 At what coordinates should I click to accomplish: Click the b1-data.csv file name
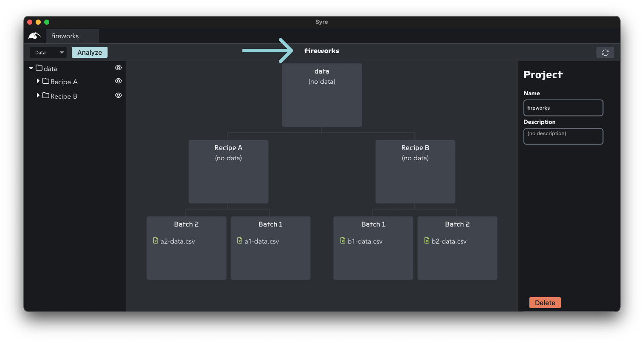365,241
